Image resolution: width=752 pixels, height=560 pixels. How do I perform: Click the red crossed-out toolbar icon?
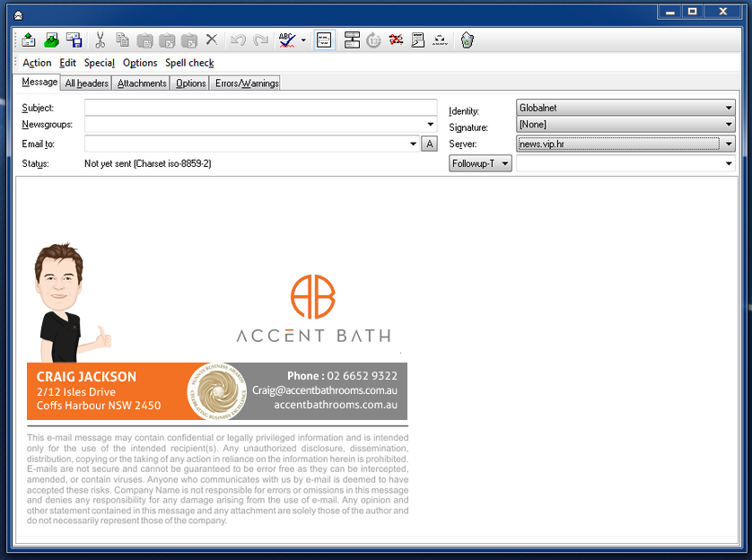(x=396, y=39)
